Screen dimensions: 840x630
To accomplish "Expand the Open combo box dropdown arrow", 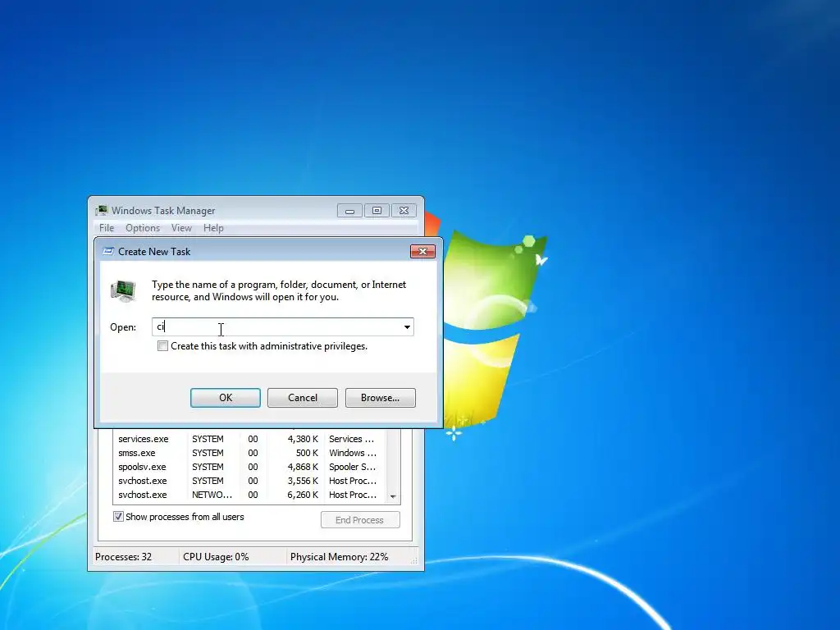I will (x=407, y=326).
